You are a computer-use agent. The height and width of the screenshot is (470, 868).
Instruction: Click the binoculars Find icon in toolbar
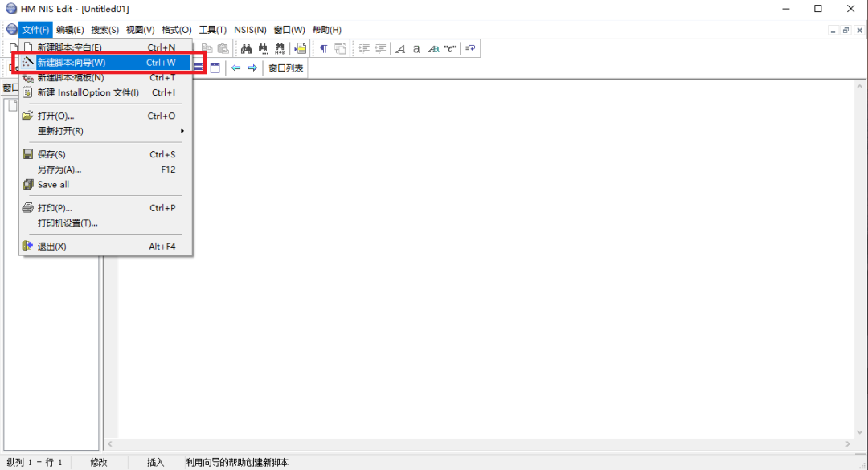point(247,48)
